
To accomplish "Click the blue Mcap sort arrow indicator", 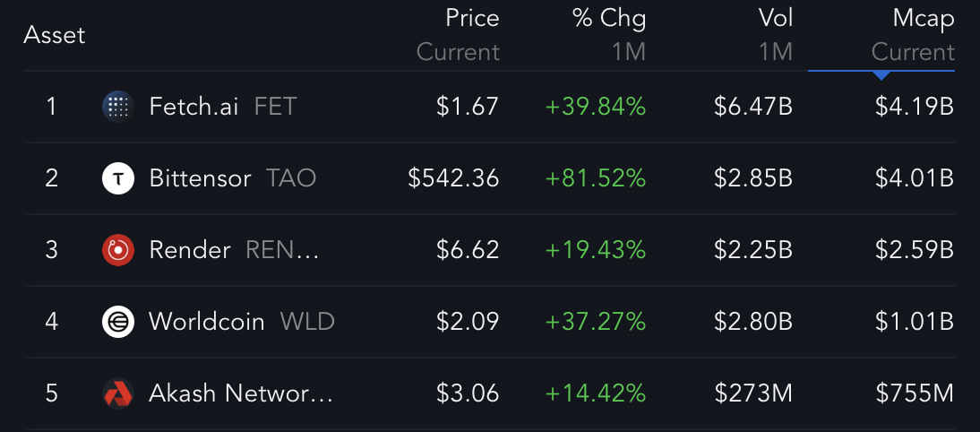I will point(881,75).
